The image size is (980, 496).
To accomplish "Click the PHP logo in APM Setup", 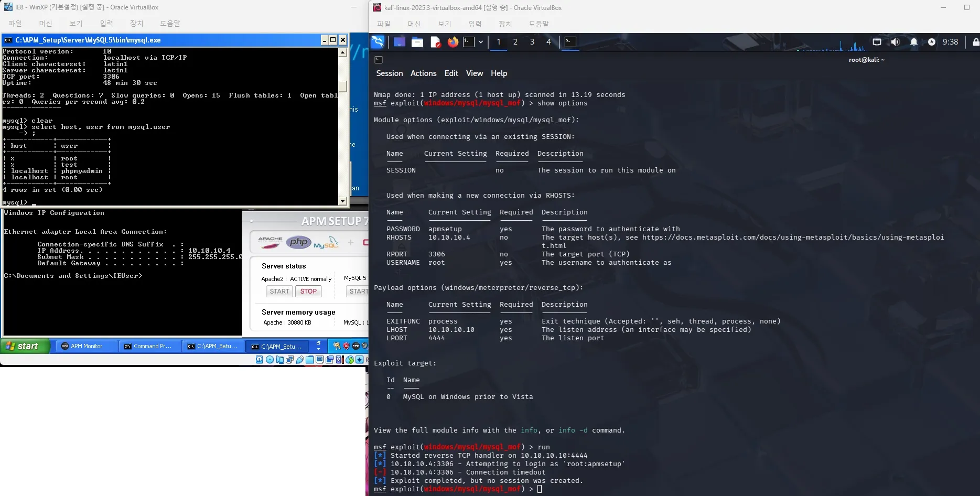I will (299, 242).
